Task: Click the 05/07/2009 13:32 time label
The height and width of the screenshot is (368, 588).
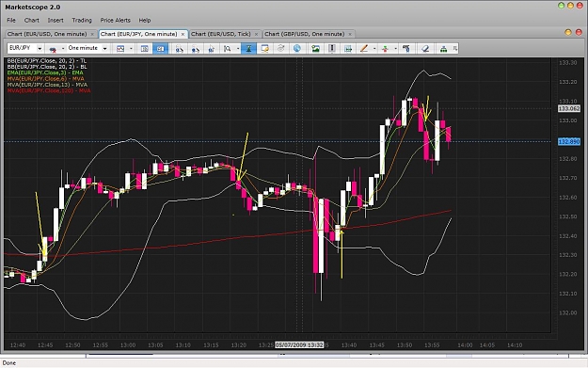Action: click(x=299, y=344)
